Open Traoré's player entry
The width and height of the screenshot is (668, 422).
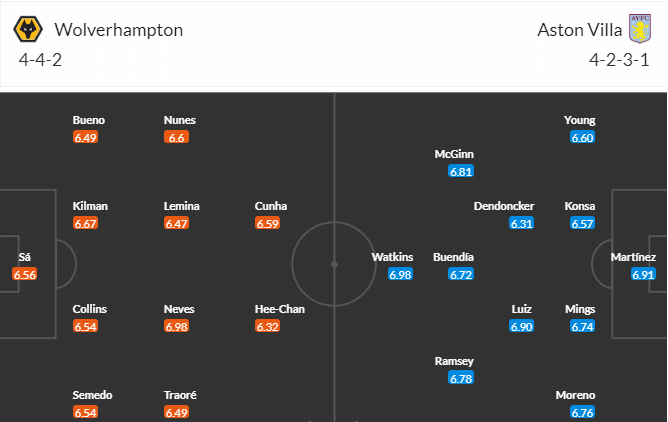pyautogui.click(x=180, y=395)
